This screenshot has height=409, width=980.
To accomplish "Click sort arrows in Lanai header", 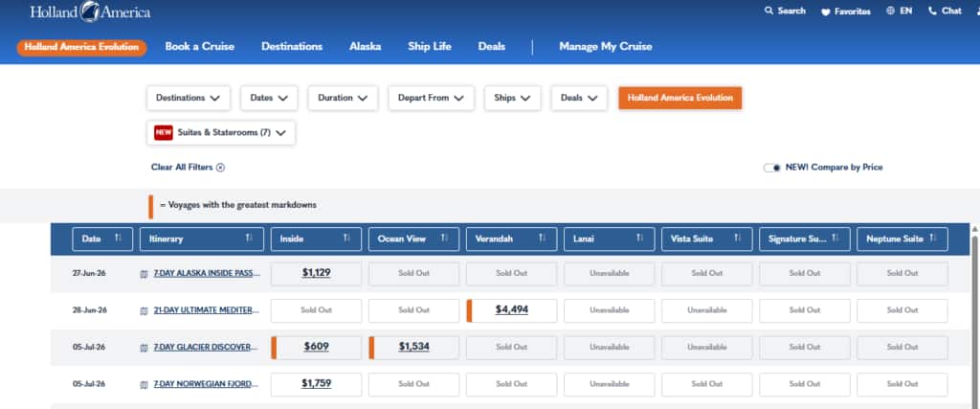I will point(640,239).
